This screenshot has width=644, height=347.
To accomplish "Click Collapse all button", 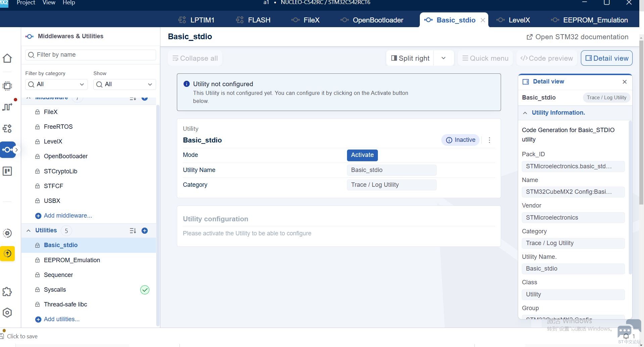I will click(195, 58).
